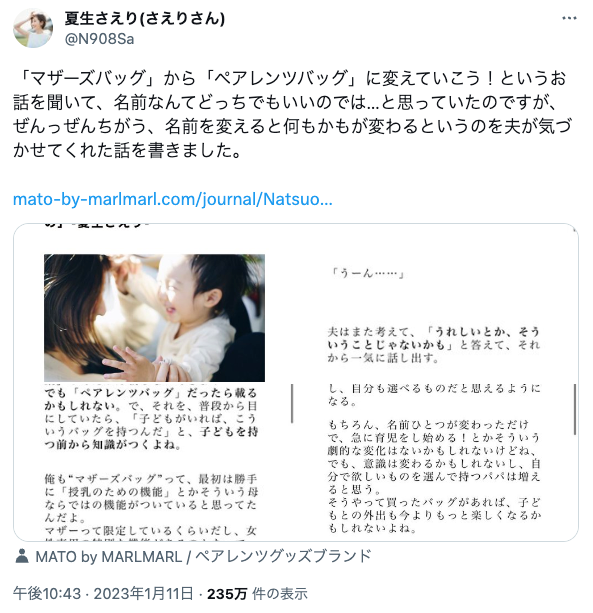Viewport: 593px width, 613px height.
Task: Open the link preview card image
Action: [x=296, y=382]
